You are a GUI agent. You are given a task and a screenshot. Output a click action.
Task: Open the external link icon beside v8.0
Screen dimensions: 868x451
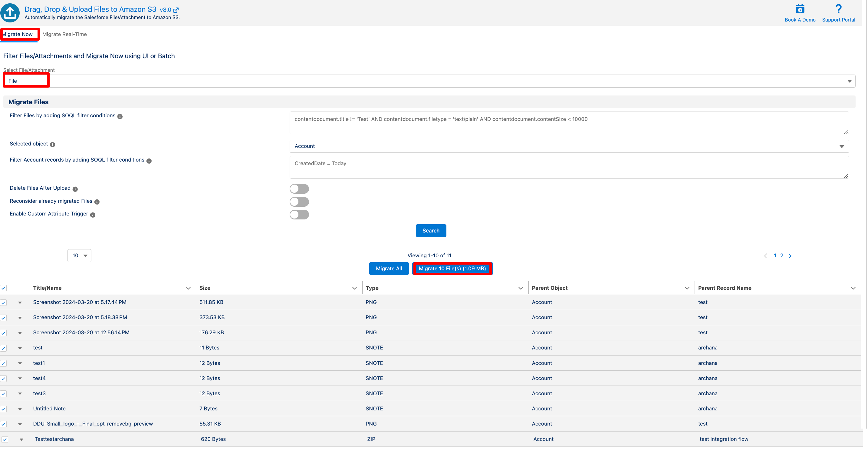click(176, 10)
